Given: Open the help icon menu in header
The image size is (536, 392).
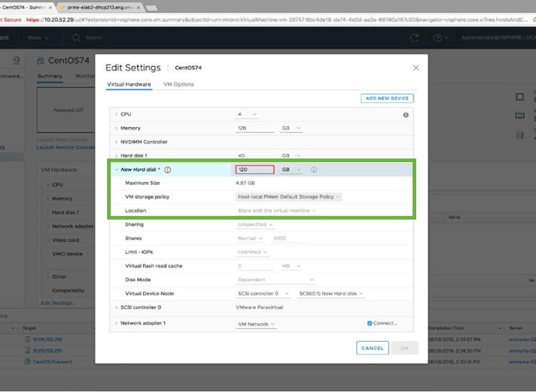Looking at the screenshot, I should pos(440,38).
